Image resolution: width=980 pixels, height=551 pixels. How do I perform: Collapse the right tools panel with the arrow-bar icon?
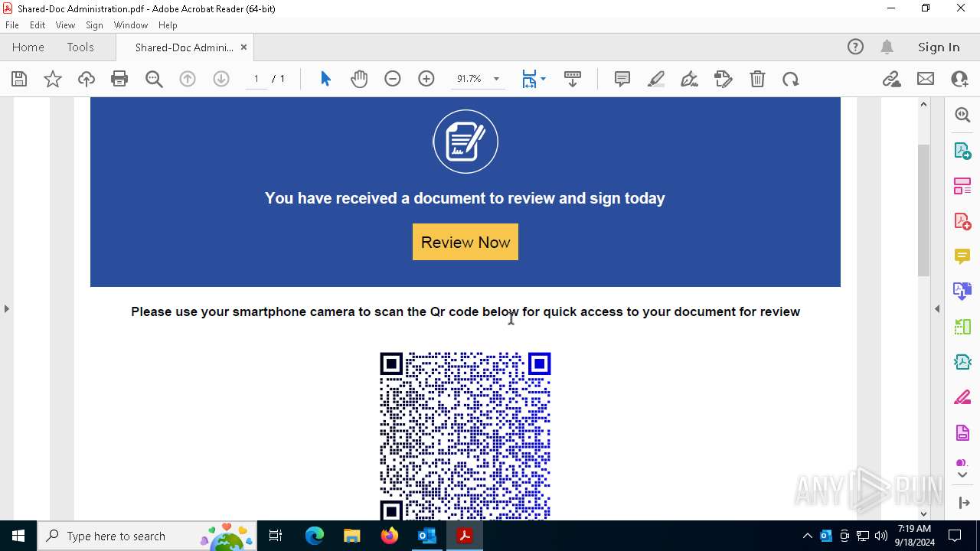tap(963, 503)
